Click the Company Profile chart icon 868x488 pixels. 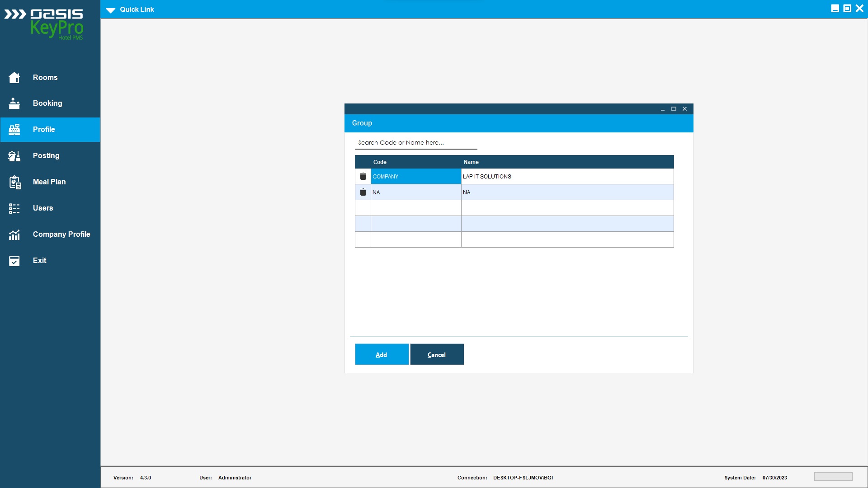pos(14,235)
